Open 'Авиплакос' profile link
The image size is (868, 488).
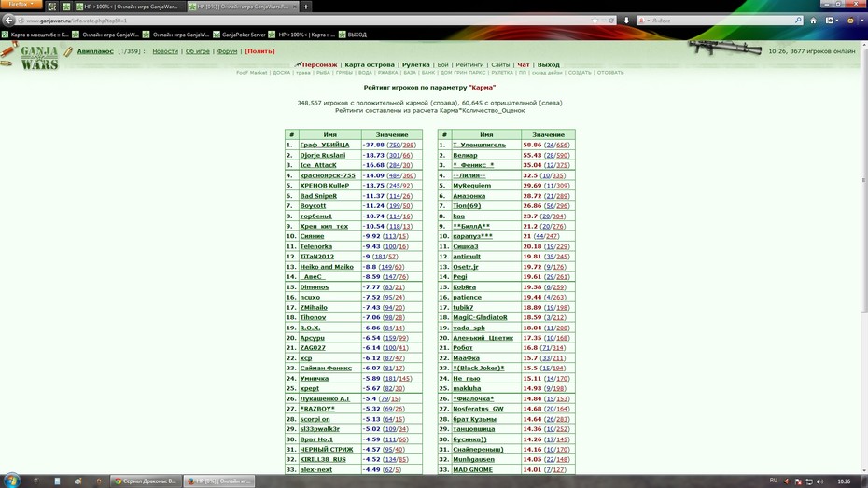click(95, 51)
